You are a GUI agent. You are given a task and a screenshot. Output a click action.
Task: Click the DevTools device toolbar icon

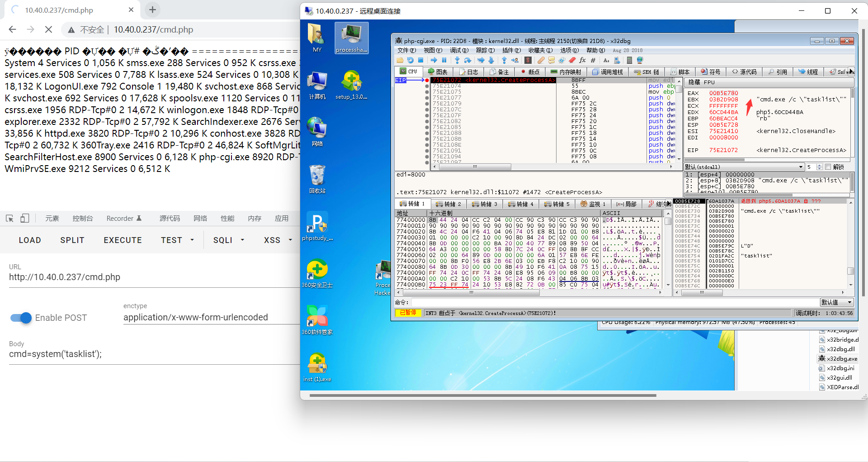[x=25, y=219]
